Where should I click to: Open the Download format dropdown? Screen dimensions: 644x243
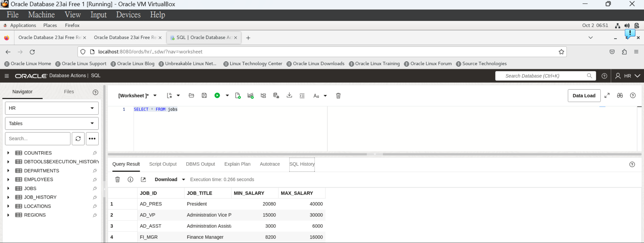(x=184, y=179)
